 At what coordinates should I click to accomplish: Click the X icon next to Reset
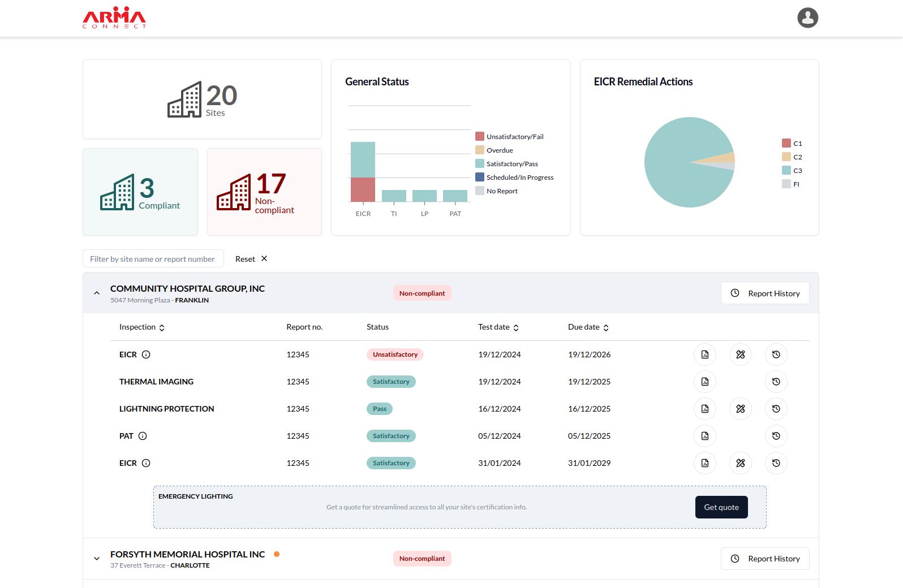(264, 258)
